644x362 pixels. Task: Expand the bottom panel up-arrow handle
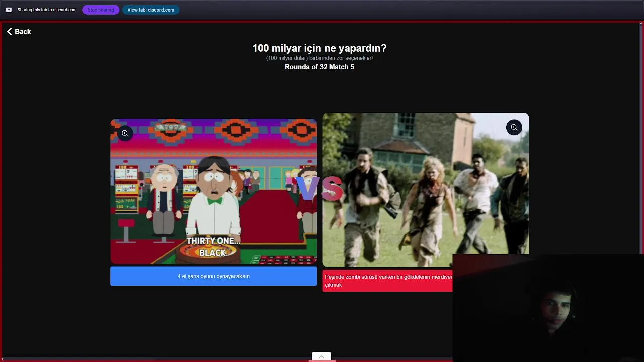(x=321, y=356)
